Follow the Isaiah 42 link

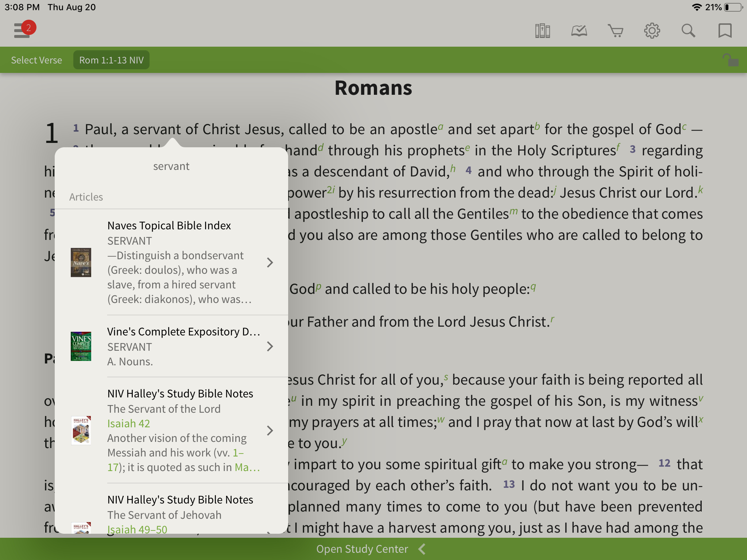(128, 423)
